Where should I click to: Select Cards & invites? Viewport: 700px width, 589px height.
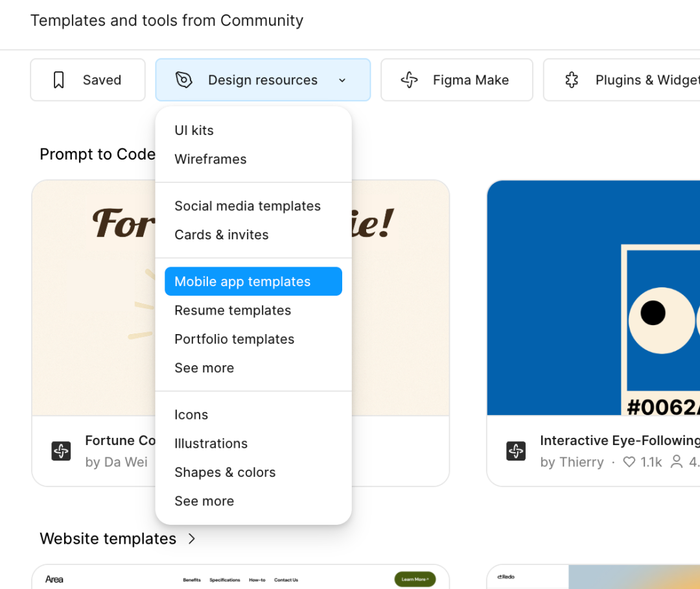coord(253,235)
